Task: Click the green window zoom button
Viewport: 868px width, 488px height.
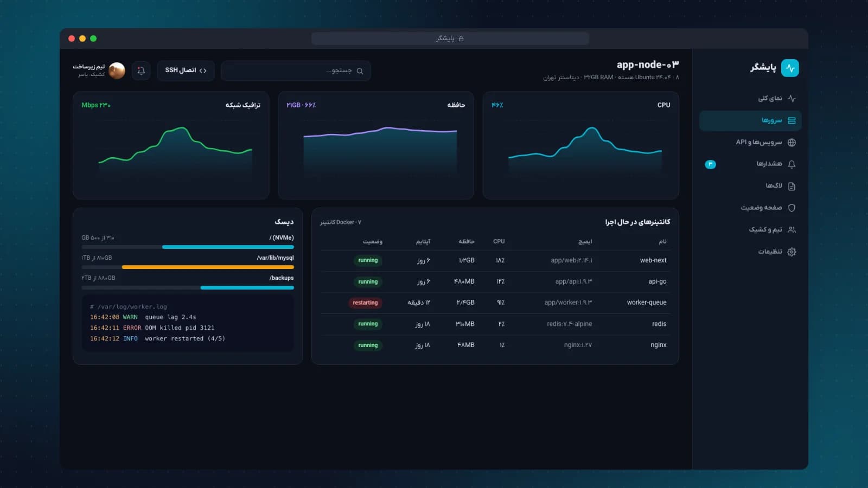Action: 93,38
